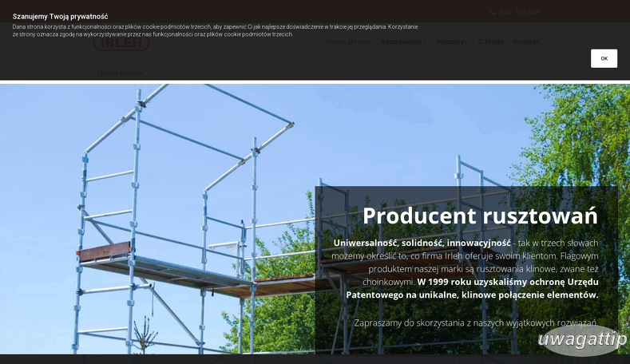The image size is (630, 364).
Task: Click the Producent rusztowań headline
Action: [x=480, y=216]
